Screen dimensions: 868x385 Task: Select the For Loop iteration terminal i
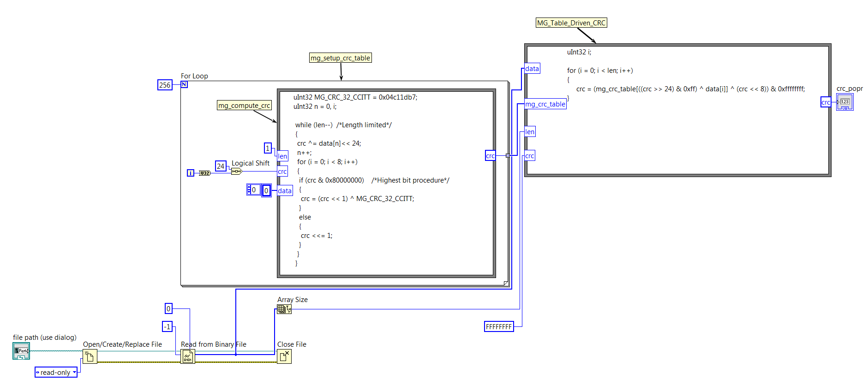click(x=191, y=173)
